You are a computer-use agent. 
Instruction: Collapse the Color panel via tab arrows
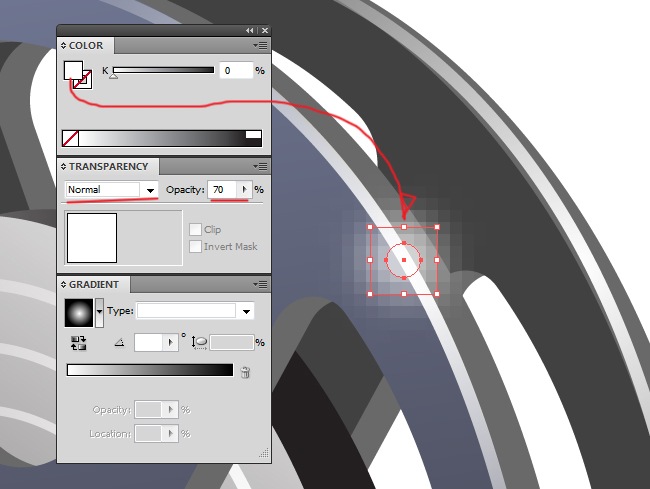pyautogui.click(x=63, y=46)
